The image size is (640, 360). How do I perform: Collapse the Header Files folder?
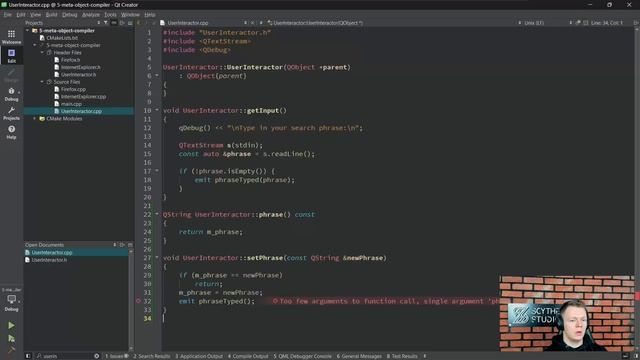tap(42, 53)
